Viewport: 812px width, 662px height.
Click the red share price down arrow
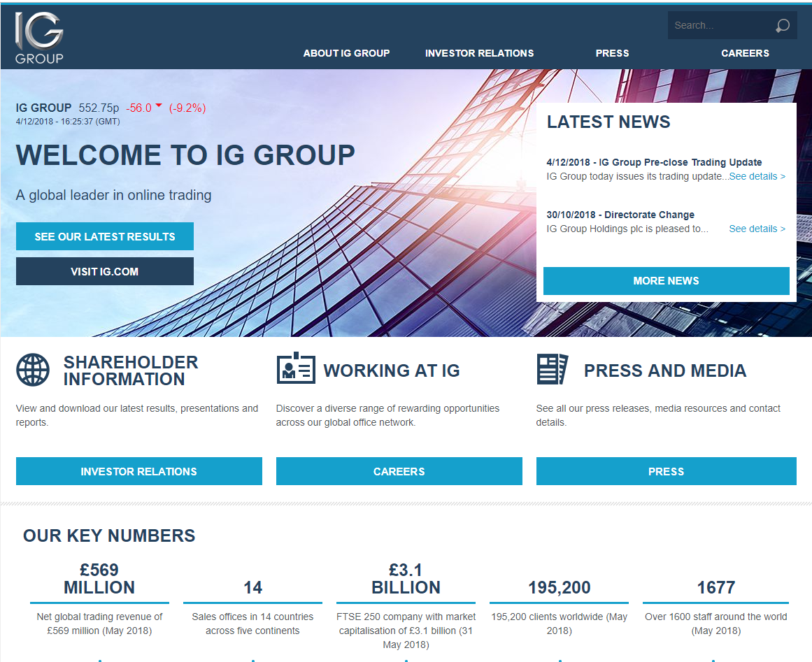pyautogui.click(x=159, y=105)
